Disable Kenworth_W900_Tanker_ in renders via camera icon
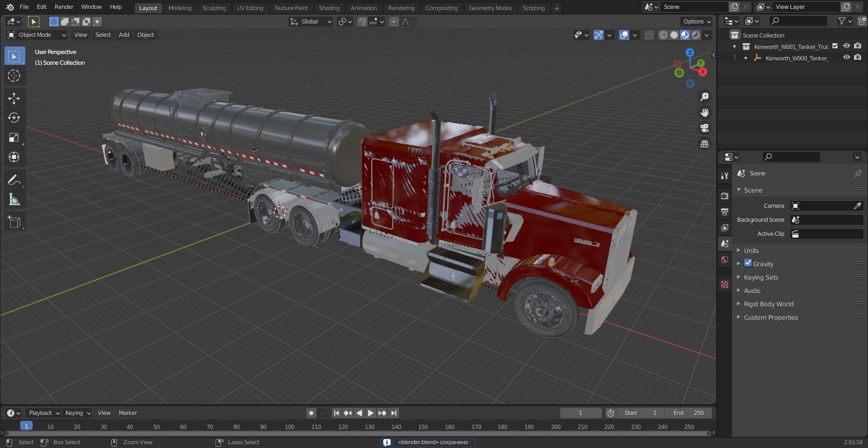The height and width of the screenshot is (448, 868). pos(858,58)
